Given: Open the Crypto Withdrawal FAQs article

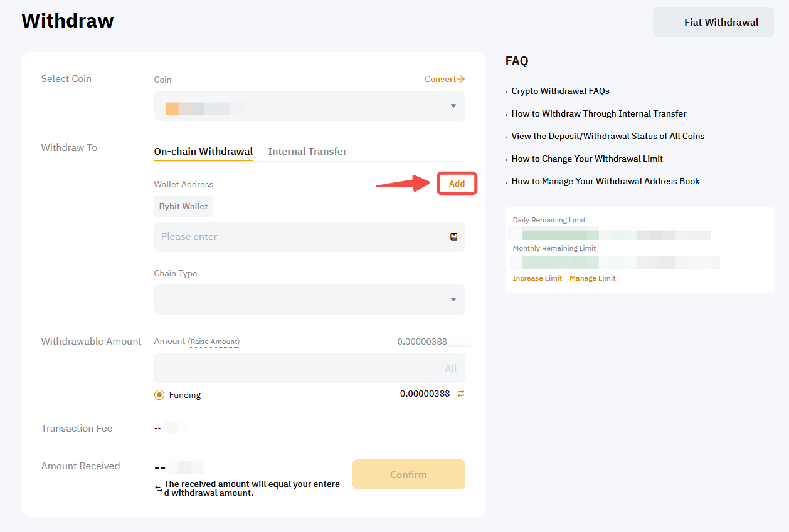Looking at the screenshot, I should point(560,91).
